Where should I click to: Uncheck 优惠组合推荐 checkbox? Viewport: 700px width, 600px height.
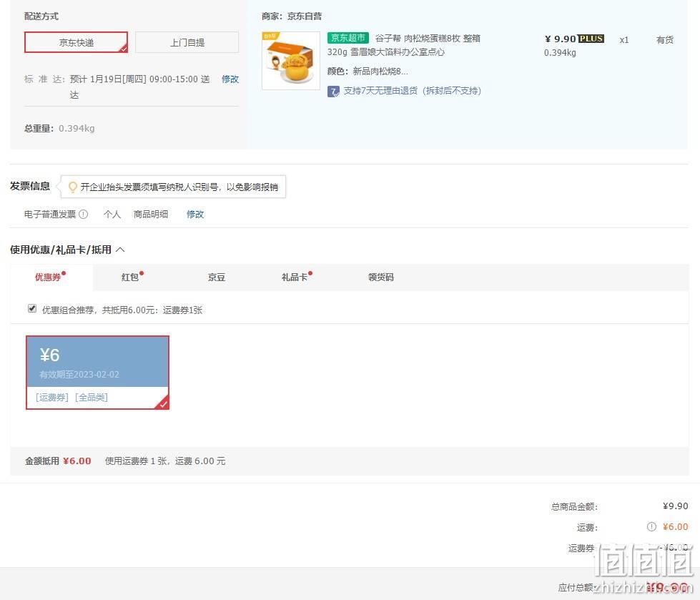(x=32, y=308)
